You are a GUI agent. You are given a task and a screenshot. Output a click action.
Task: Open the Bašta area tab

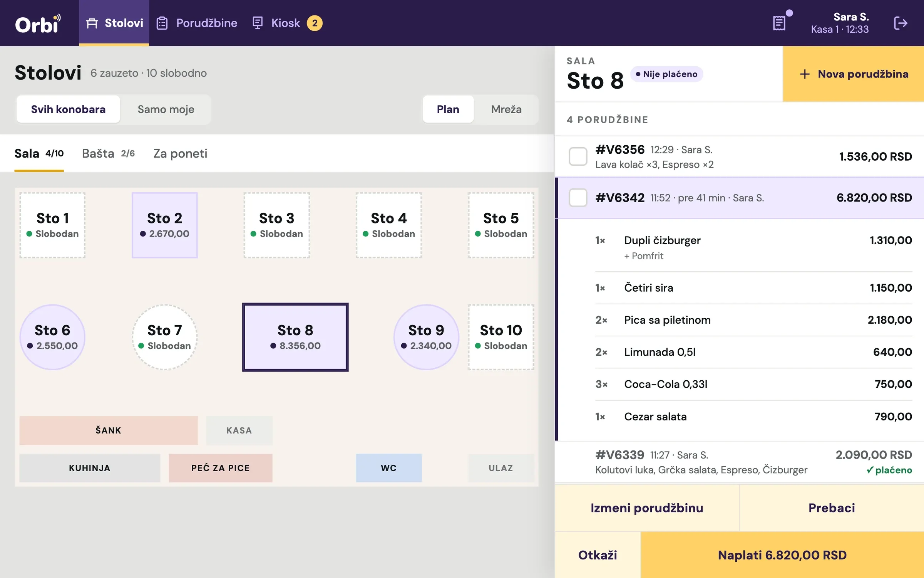pyautogui.click(x=108, y=153)
